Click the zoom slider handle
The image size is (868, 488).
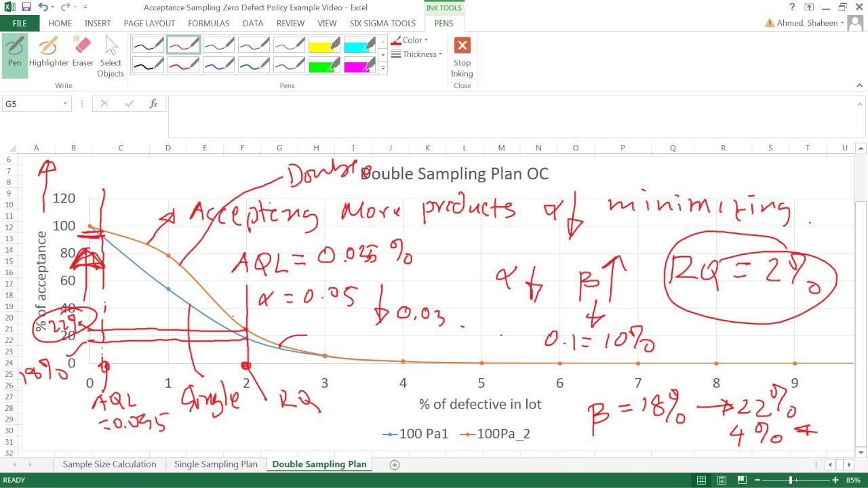pos(791,480)
